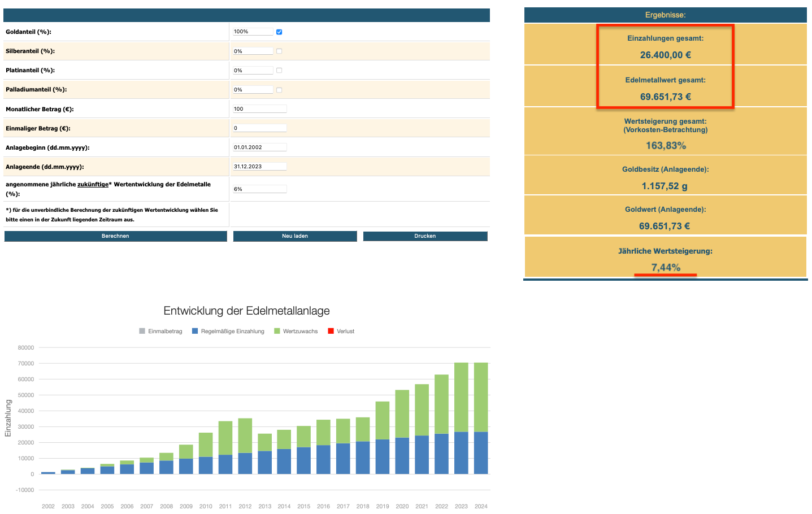Select the Einmaliger Betrag input field
Screen dimensions: 812x514
point(259,128)
